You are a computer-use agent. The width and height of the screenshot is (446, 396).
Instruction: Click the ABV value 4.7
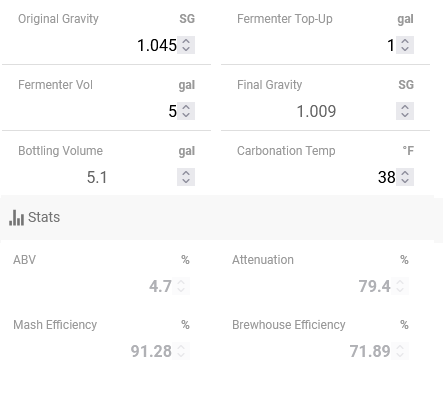coord(160,286)
